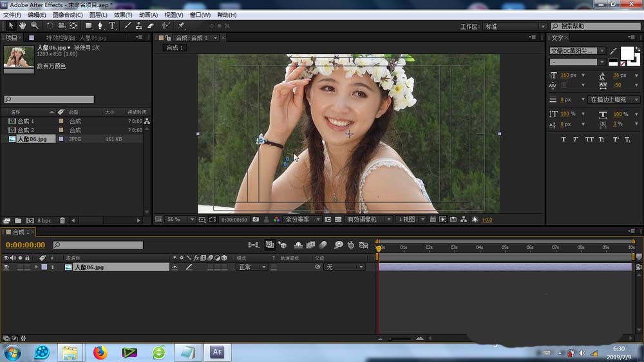The height and width of the screenshot is (362, 644).
Task: Toggle all caps text style
Action: [x=589, y=140]
